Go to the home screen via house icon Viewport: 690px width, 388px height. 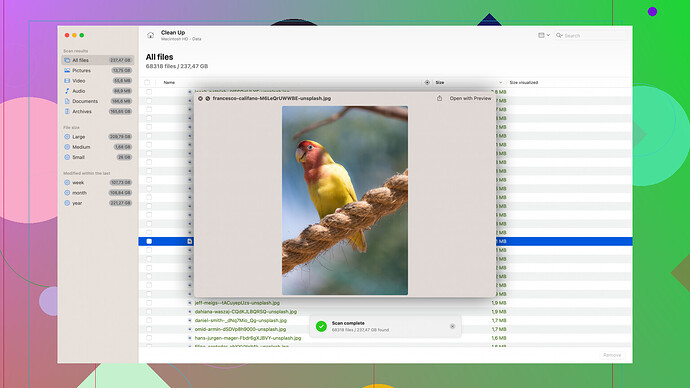[x=150, y=35]
